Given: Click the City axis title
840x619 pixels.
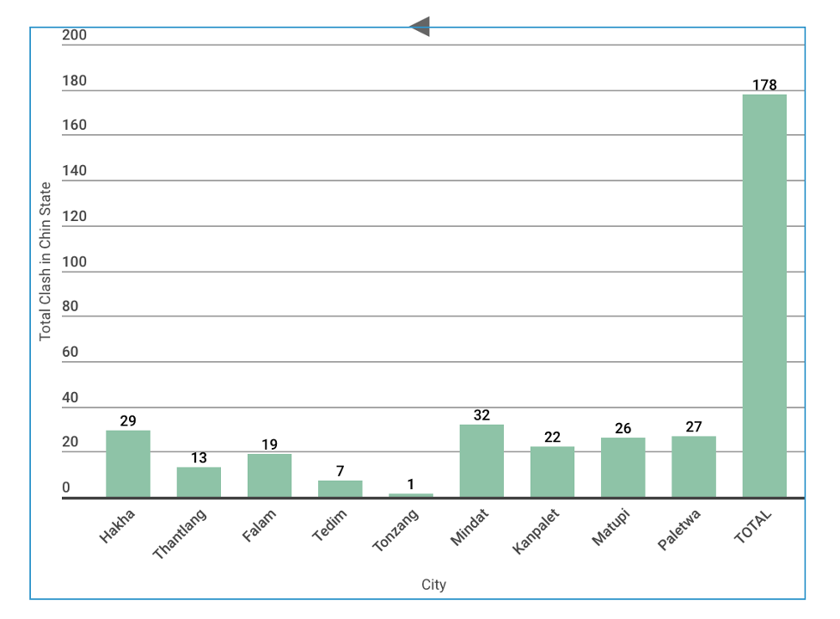Looking at the screenshot, I should pos(433,585).
